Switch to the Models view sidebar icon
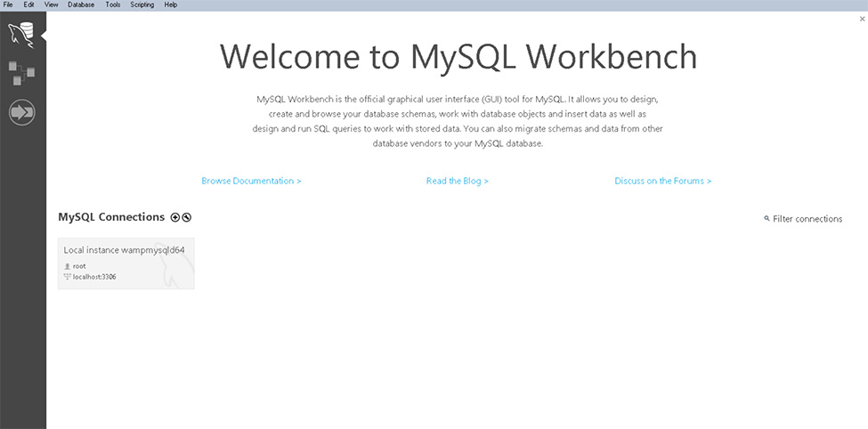Image resolution: width=868 pixels, height=429 pixels. point(21,73)
